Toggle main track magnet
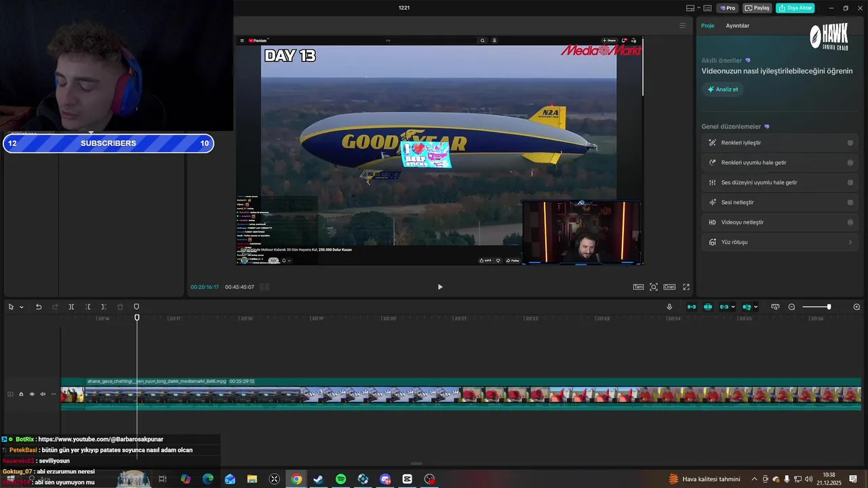The image size is (868, 488). (x=692, y=307)
